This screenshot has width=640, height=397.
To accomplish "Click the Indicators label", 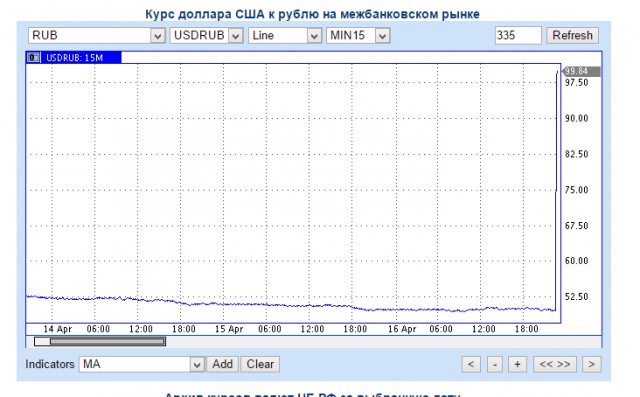I will click(50, 364).
